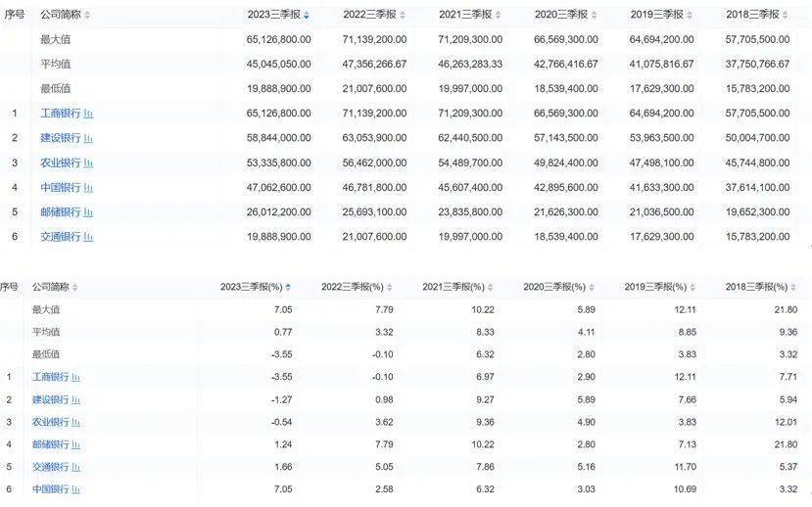
Task: Open 邮储银行 link in percentage table
Action: 50,444
